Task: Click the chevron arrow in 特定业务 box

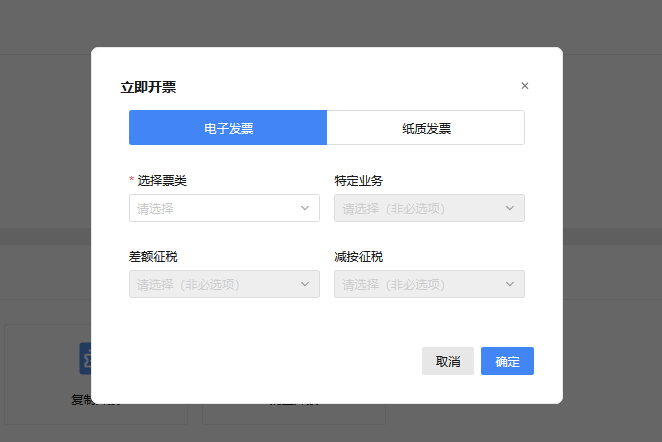Action: point(510,208)
